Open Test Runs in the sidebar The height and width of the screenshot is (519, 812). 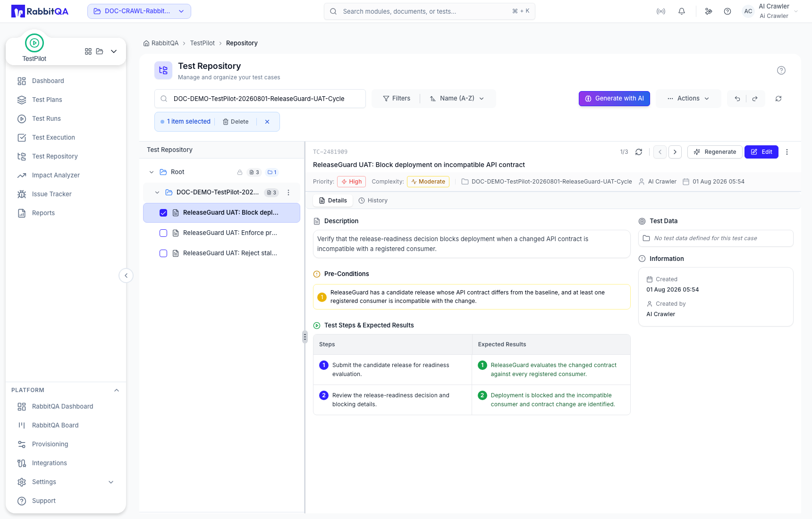click(x=66, y=119)
